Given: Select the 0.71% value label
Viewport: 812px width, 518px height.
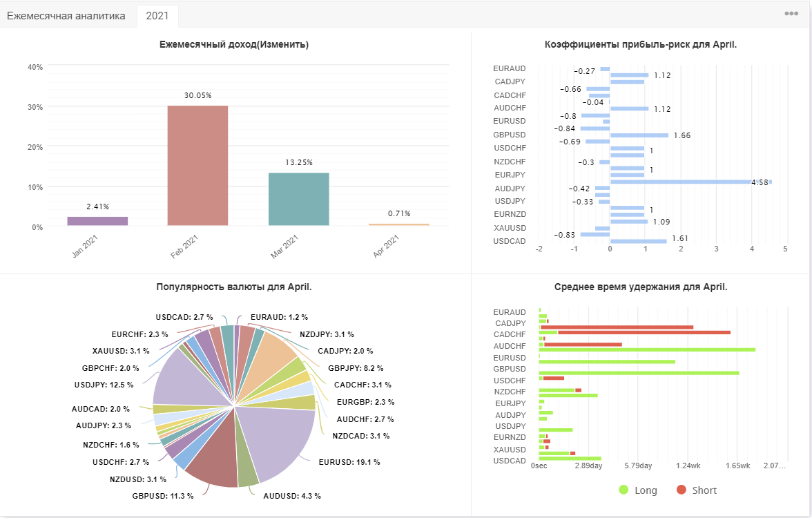Looking at the screenshot, I should point(399,213).
